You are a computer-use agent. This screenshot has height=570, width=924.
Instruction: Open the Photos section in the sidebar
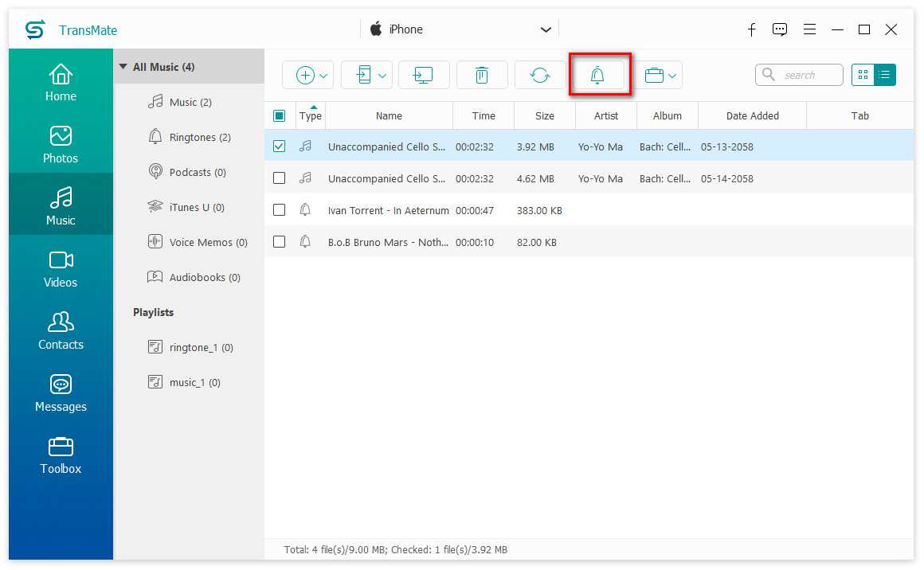point(61,143)
